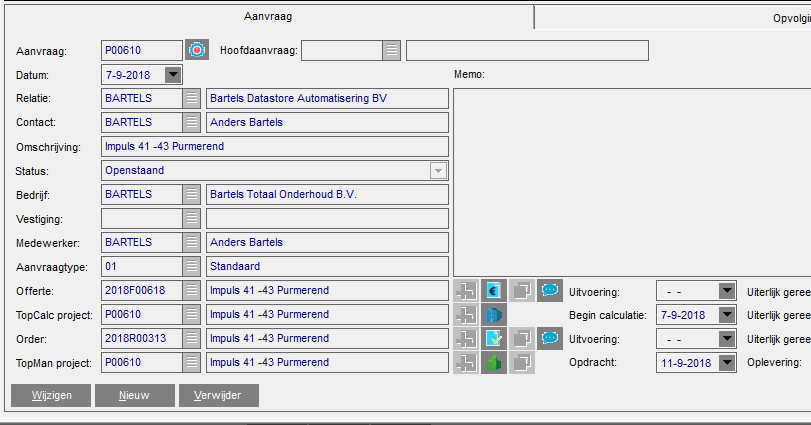811x425 pixels.
Task: Click the empty Vestiging code field
Action: [142, 219]
